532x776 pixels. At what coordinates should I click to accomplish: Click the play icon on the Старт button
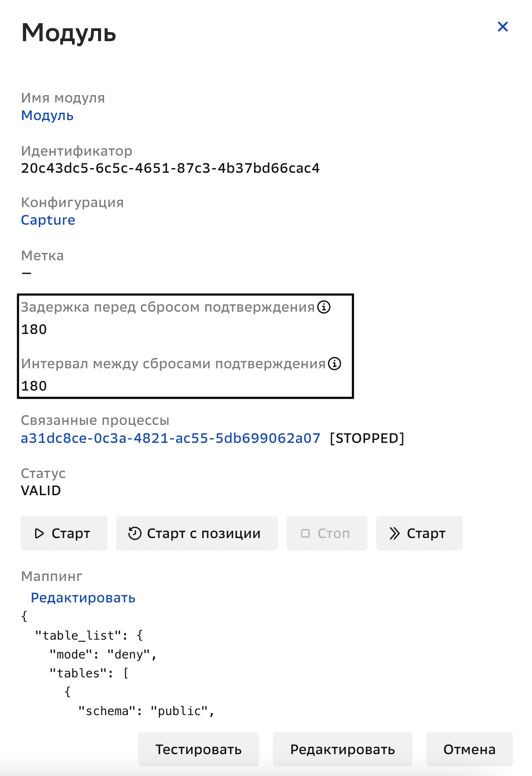coord(39,533)
